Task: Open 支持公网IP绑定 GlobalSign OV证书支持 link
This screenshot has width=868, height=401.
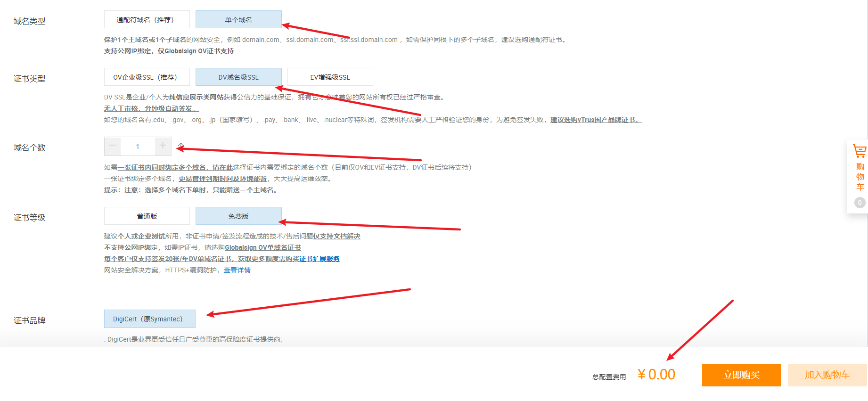Action: pos(169,51)
